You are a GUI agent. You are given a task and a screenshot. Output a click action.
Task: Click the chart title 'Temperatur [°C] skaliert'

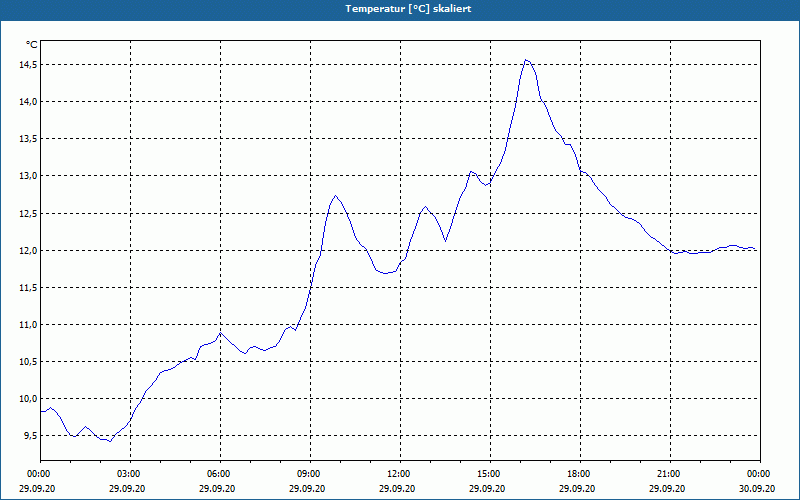click(408, 9)
